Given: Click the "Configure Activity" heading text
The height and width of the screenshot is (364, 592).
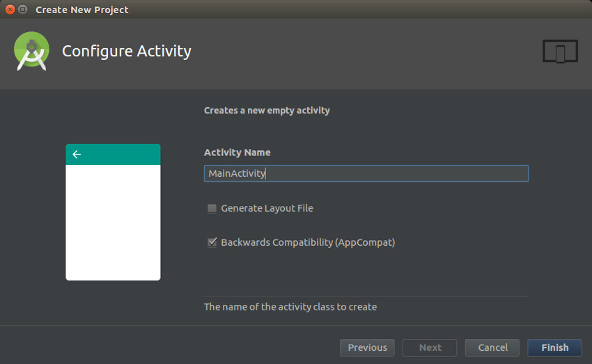Looking at the screenshot, I should [x=127, y=52].
